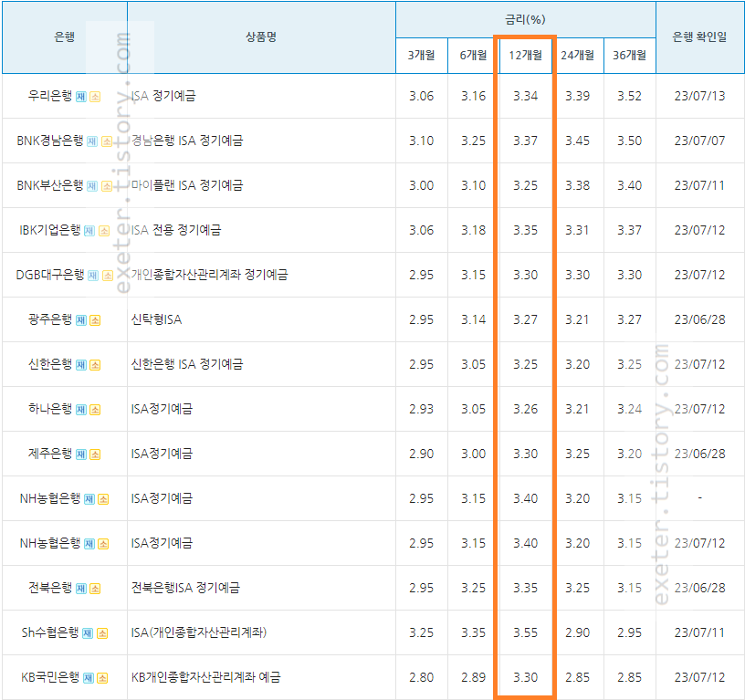745x700 pixels.
Task: Click the yellow 소 icon beside BNK부산은행
Action: click(107, 186)
